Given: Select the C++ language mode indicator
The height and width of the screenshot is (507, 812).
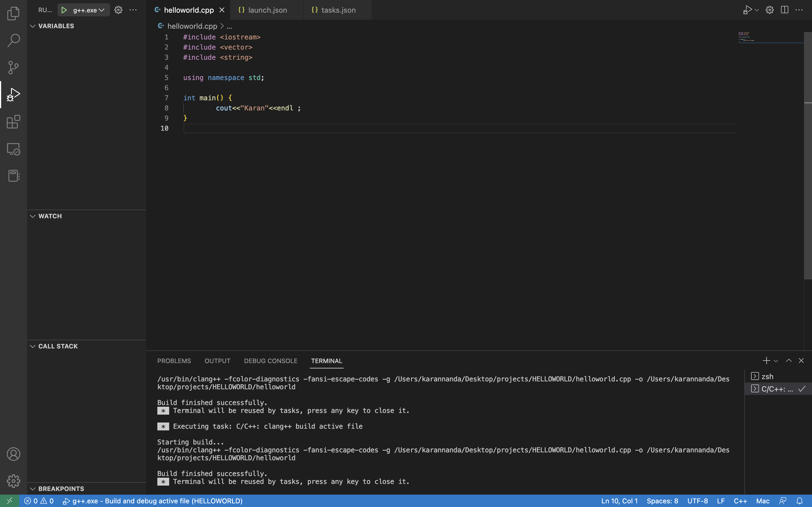Looking at the screenshot, I should click(741, 501).
